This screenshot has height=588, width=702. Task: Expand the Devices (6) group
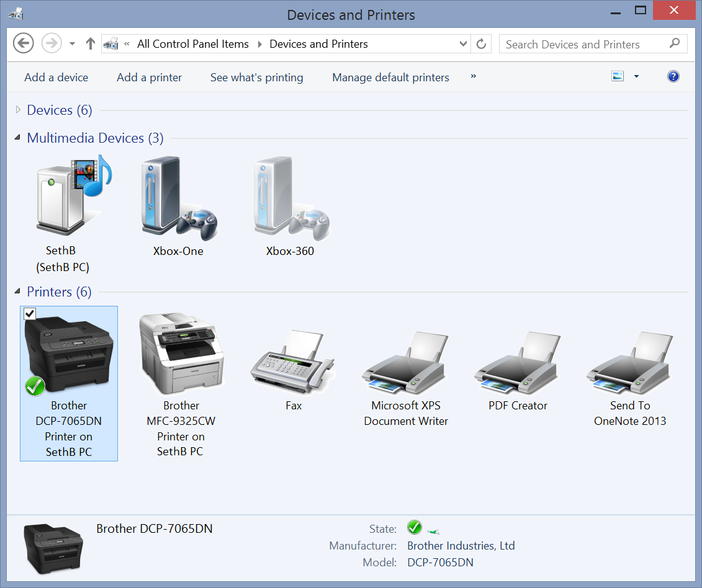pos(18,110)
